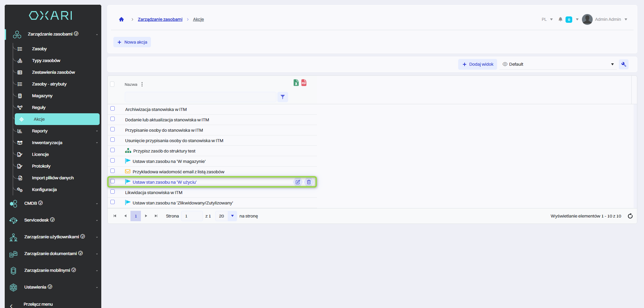This screenshot has width=644, height=308.
Task: Expand the items per page dropdown
Action: [232, 216]
